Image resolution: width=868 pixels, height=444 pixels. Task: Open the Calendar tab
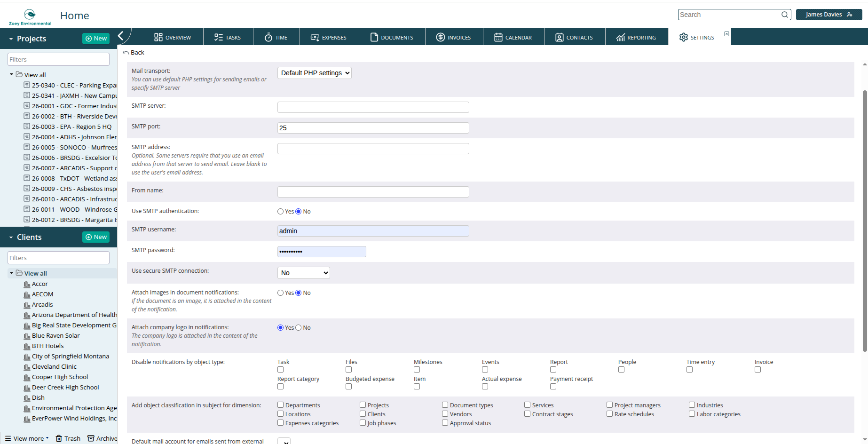coord(513,37)
